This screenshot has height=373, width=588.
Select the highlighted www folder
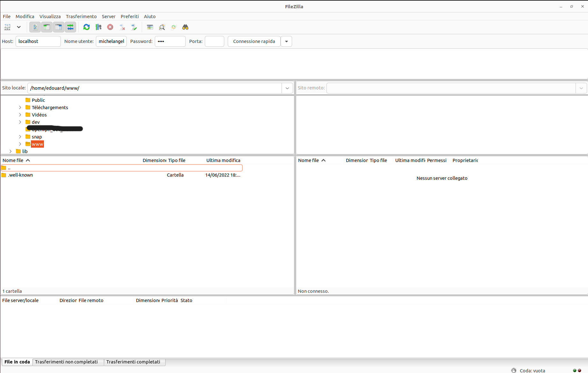pos(37,144)
